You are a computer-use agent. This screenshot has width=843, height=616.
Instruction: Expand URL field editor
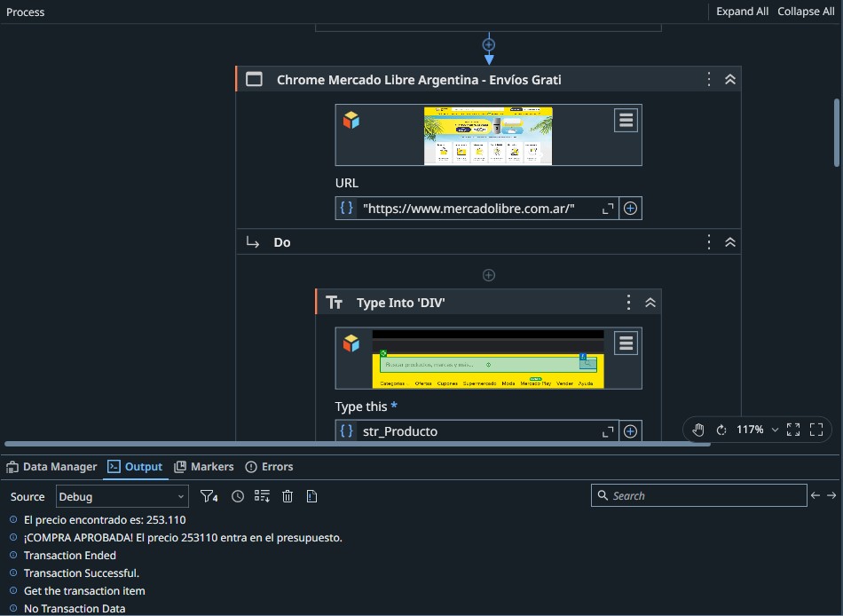coord(608,209)
